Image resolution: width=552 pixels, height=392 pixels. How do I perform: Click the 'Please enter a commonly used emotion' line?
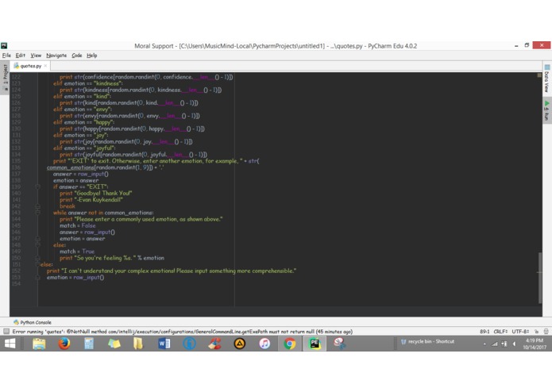click(x=141, y=219)
